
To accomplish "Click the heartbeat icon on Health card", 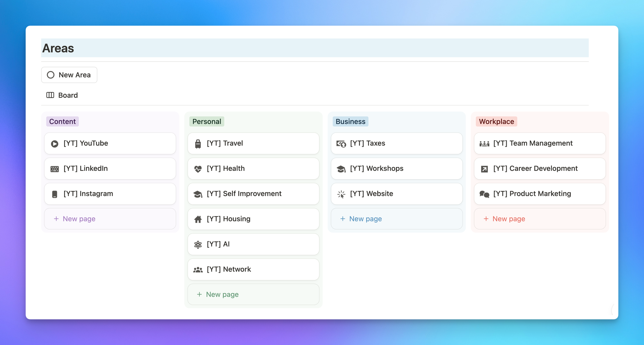I will coord(198,169).
